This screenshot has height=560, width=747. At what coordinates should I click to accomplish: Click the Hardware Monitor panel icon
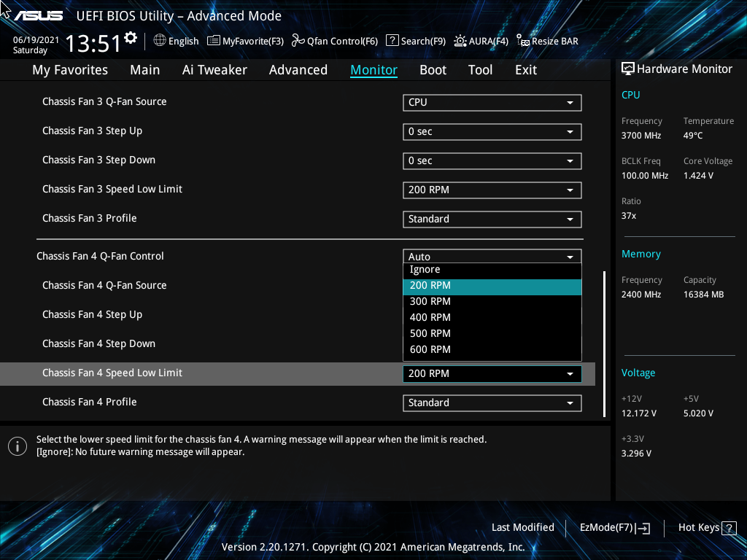[627, 68]
